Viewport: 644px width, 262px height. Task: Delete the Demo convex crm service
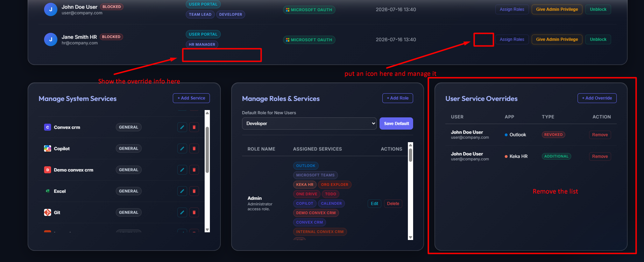[194, 170]
